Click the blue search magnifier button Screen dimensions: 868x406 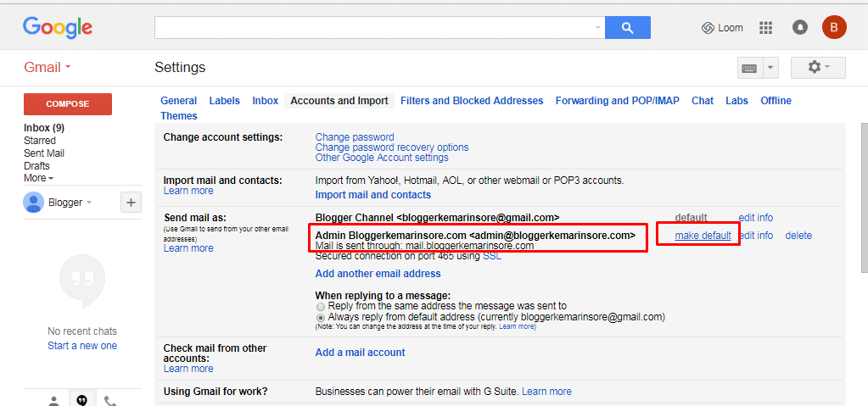(x=628, y=28)
